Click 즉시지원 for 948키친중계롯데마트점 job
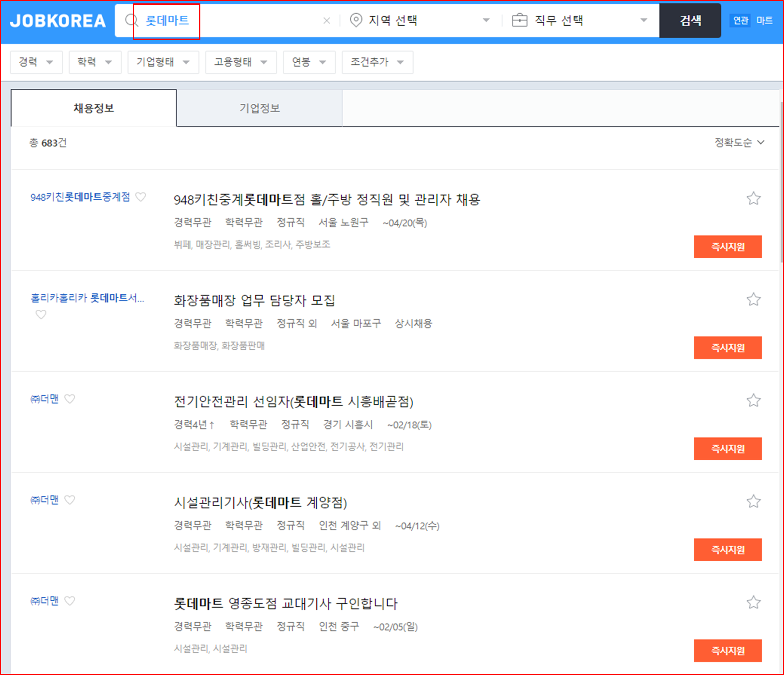 point(728,247)
